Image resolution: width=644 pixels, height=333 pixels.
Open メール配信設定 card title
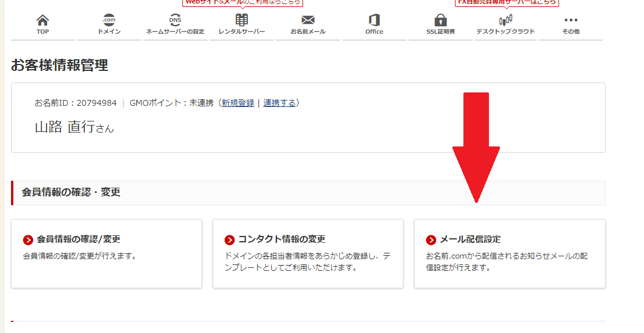(x=470, y=239)
